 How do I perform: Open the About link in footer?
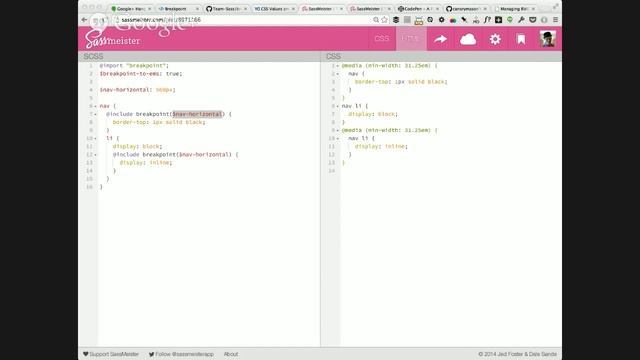[231, 354]
